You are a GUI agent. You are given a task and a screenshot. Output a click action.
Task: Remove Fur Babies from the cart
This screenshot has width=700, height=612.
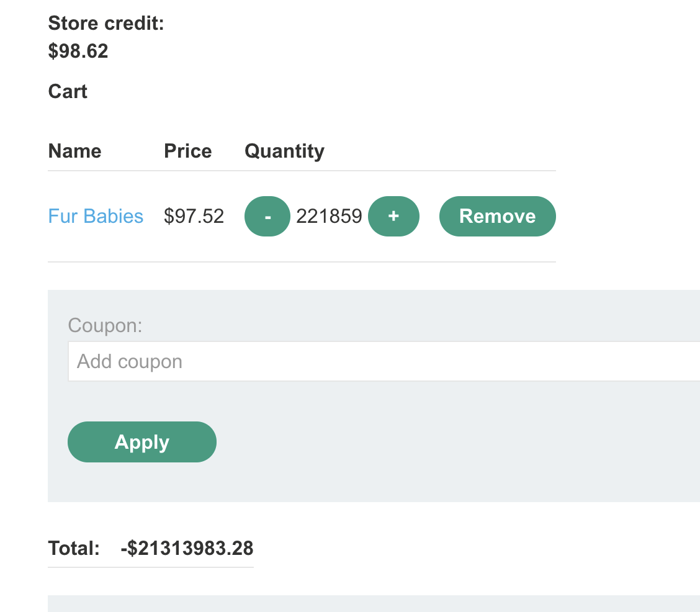pyautogui.click(x=497, y=216)
